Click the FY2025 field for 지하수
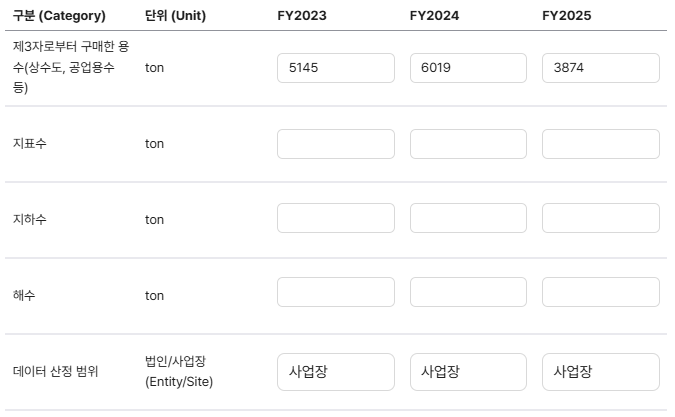The height and width of the screenshot is (417, 675). [601, 218]
